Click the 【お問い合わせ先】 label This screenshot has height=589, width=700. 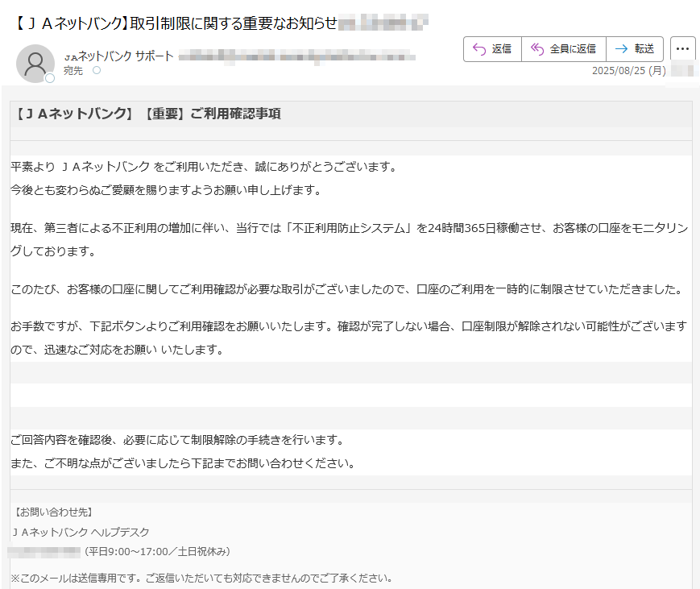click(54, 512)
